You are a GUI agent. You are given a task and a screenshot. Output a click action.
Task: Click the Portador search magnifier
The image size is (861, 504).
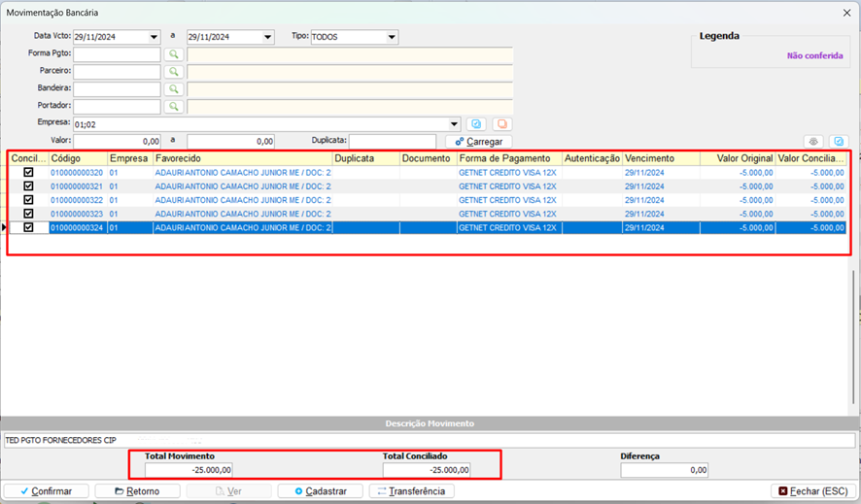point(173,107)
